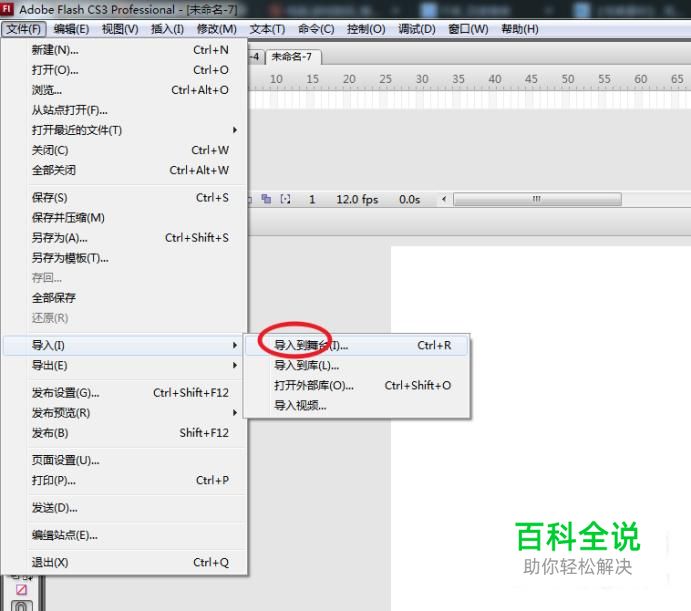Expand the 发布预览(R) submenu arrow
The image size is (691, 611).
coord(235,413)
